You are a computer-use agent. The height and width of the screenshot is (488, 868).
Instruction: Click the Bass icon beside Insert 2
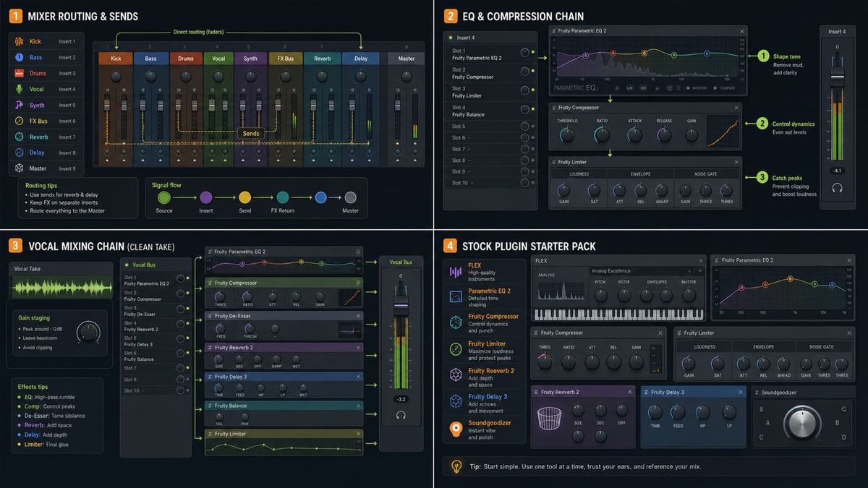click(20, 57)
